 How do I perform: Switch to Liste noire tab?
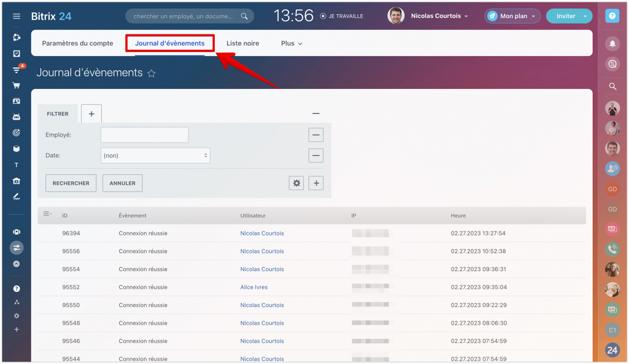tap(243, 43)
